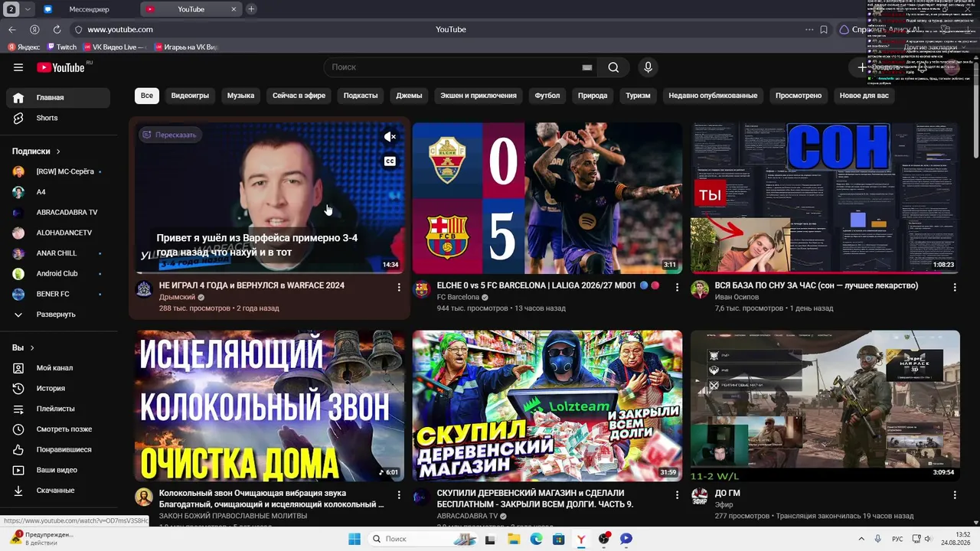This screenshot has height=551, width=980.
Task: Go to Главная in sidebar
Action: pos(58,98)
